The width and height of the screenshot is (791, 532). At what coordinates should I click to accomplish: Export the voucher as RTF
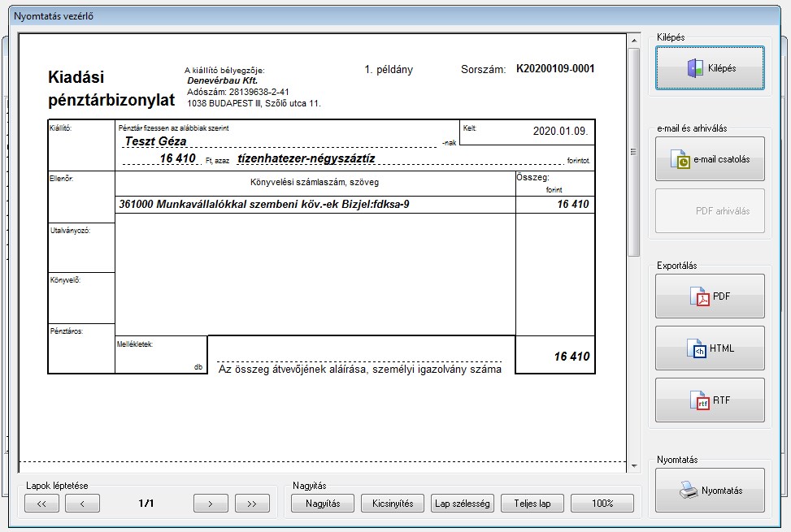click(x=710, y=400)
